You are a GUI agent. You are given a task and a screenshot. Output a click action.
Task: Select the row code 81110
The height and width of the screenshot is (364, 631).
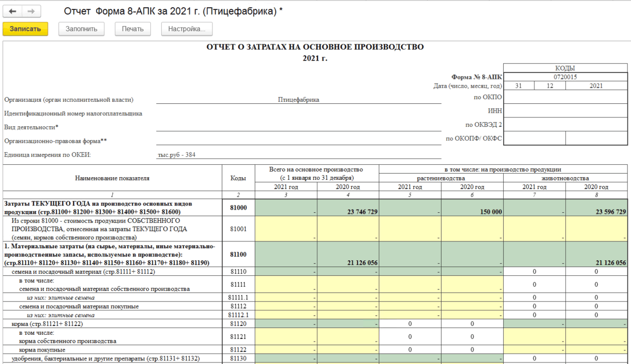tap(239, 272)
